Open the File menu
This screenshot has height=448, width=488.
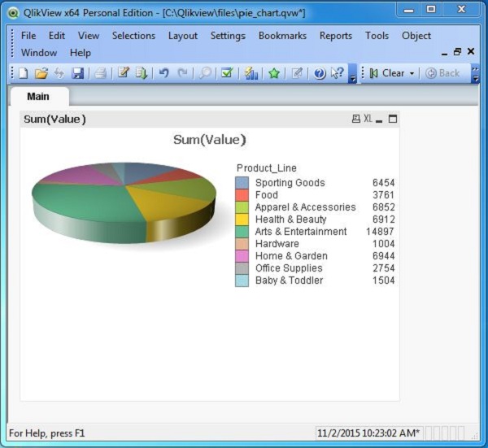point(28,36)
